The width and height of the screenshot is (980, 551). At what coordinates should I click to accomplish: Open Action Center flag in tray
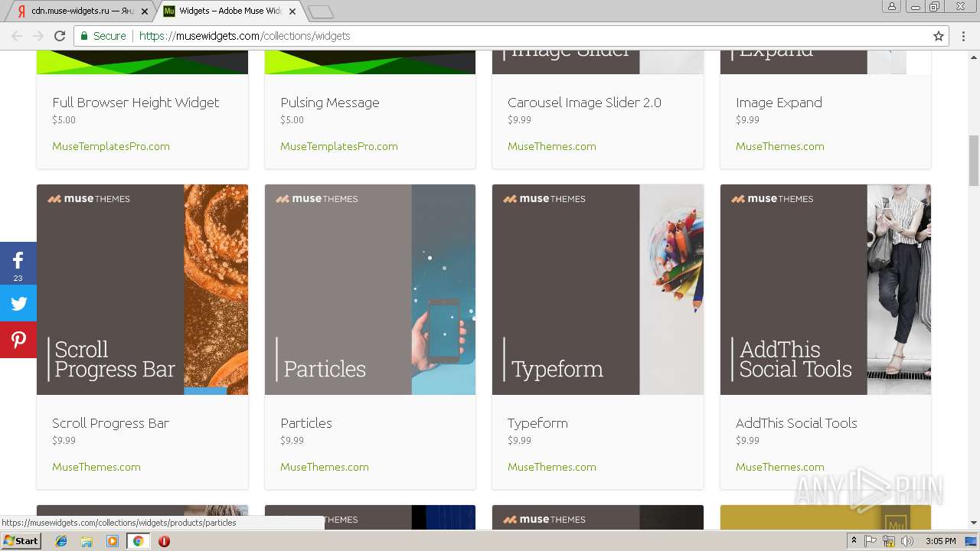click(x=871, y=541)
